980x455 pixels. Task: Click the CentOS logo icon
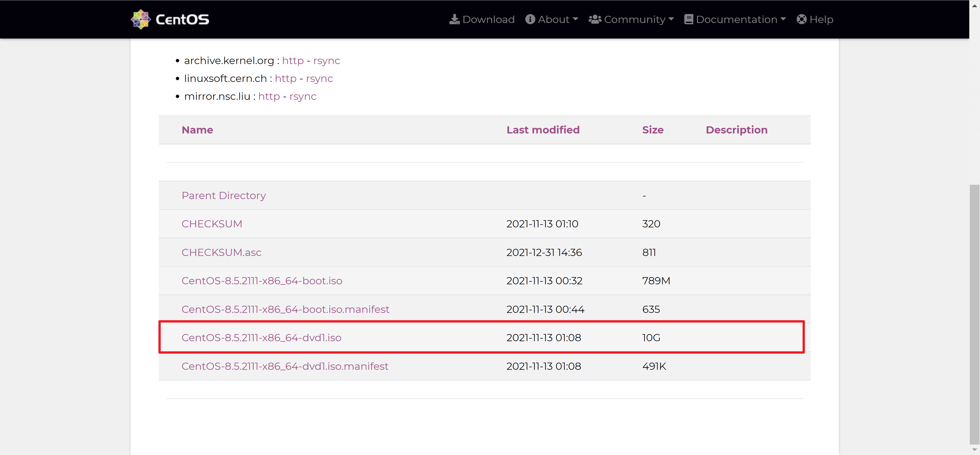tap(141, 19)
